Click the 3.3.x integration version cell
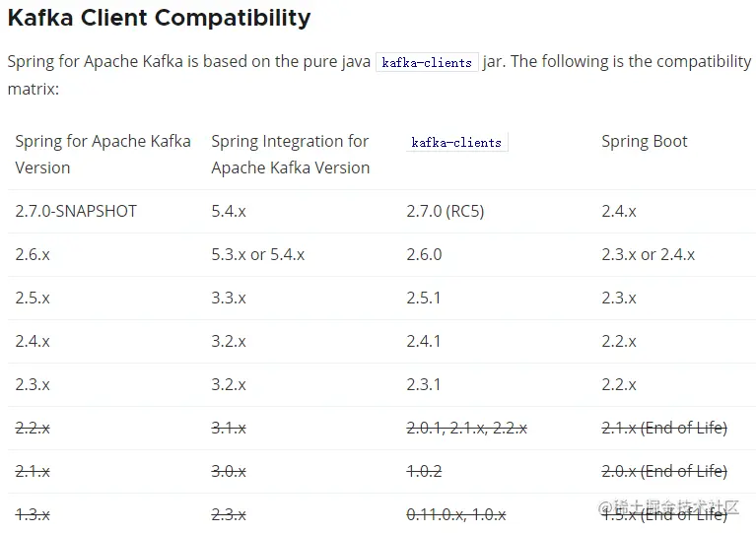The height and width of the screenshot is (533, 756). (229, 298)
